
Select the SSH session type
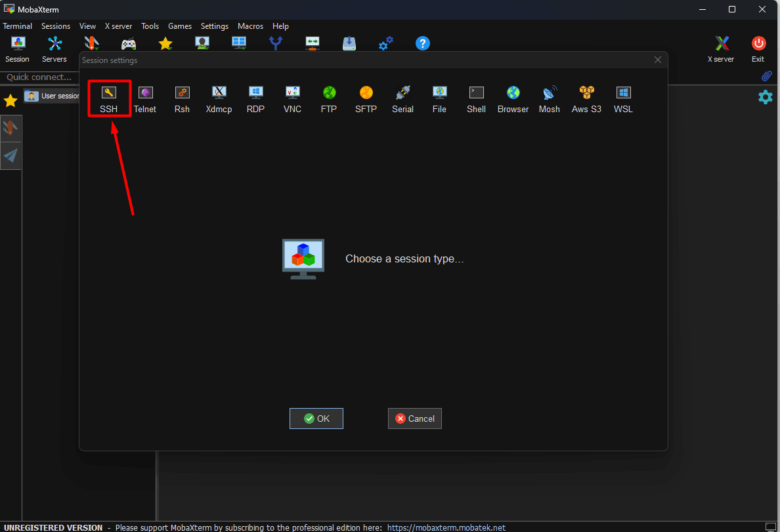tap(108, 99)
